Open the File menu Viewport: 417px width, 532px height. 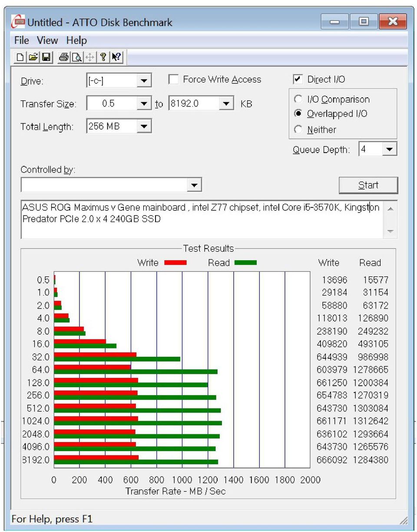pyautogui.click(x=22, y=40)
